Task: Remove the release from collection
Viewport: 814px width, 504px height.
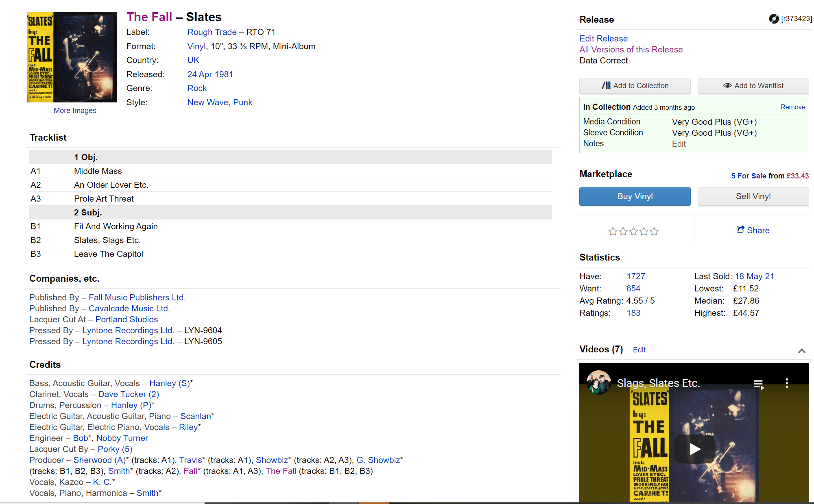Action: 792,107
